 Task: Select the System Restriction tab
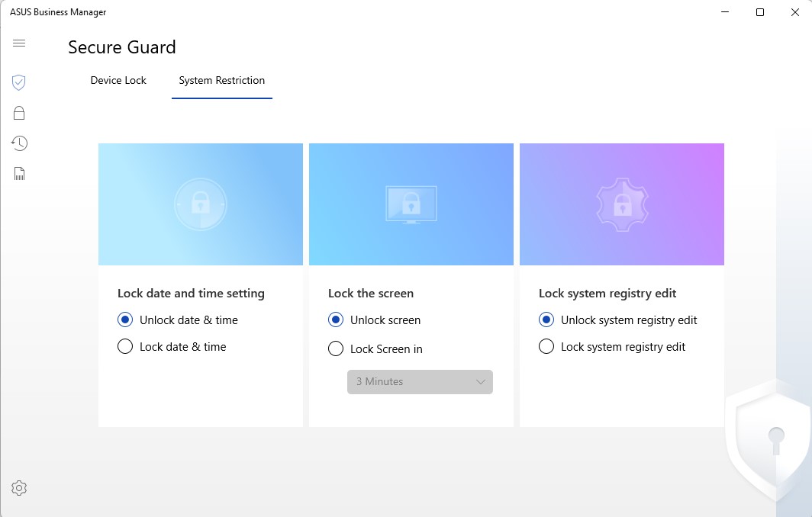222,80
